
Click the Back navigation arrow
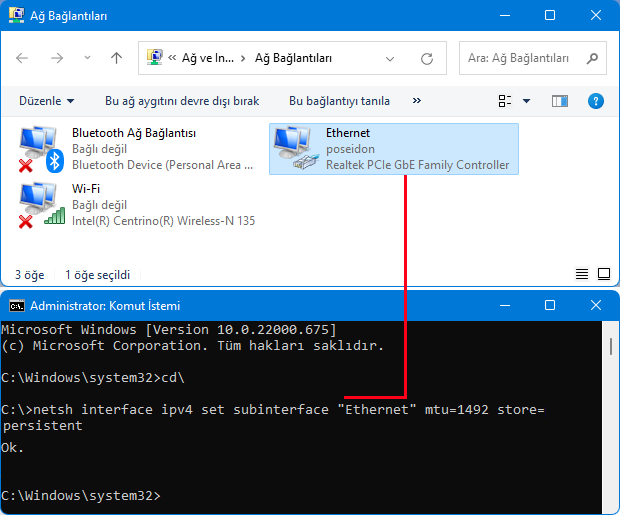point(22,59)
